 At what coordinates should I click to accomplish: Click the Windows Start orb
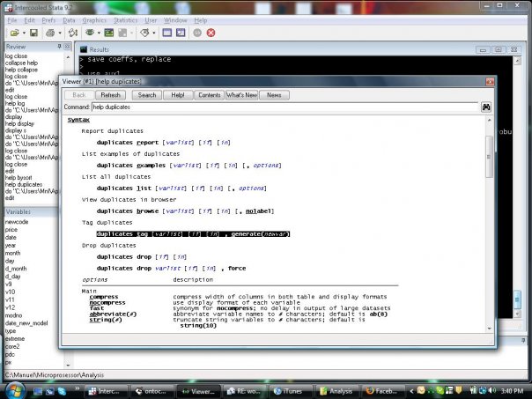click(14, 390)
